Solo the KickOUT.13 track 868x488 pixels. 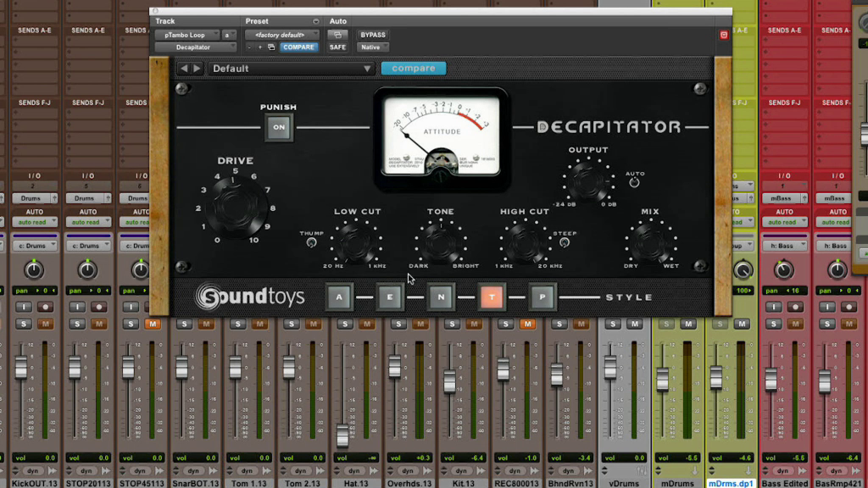pyautogui.click(x=24, y=324)
